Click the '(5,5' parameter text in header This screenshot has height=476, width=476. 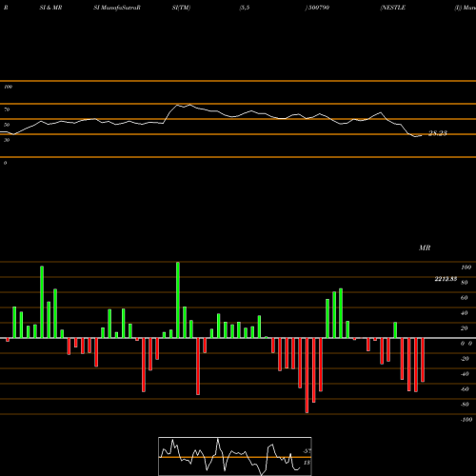coord(245,8)
